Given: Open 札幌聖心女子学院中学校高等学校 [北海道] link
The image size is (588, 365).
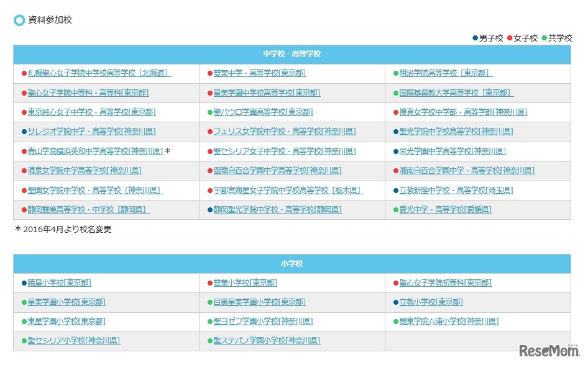Looking at the screenshot, I should tap(99, 73).
